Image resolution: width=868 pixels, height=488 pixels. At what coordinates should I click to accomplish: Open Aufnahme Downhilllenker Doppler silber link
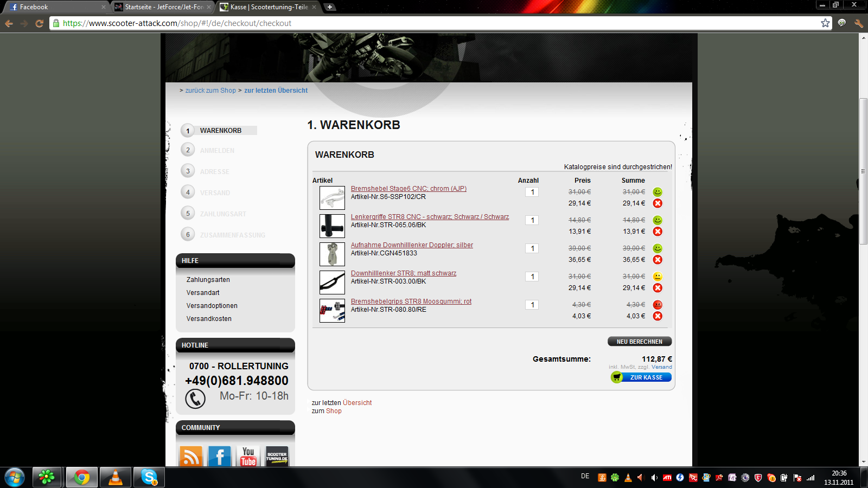coord(412,245)
